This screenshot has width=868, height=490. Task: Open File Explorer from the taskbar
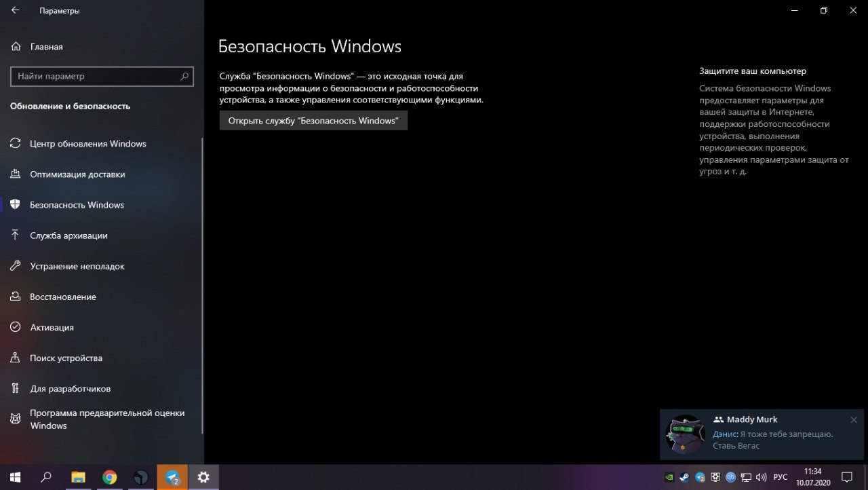(x=78, y=477)
